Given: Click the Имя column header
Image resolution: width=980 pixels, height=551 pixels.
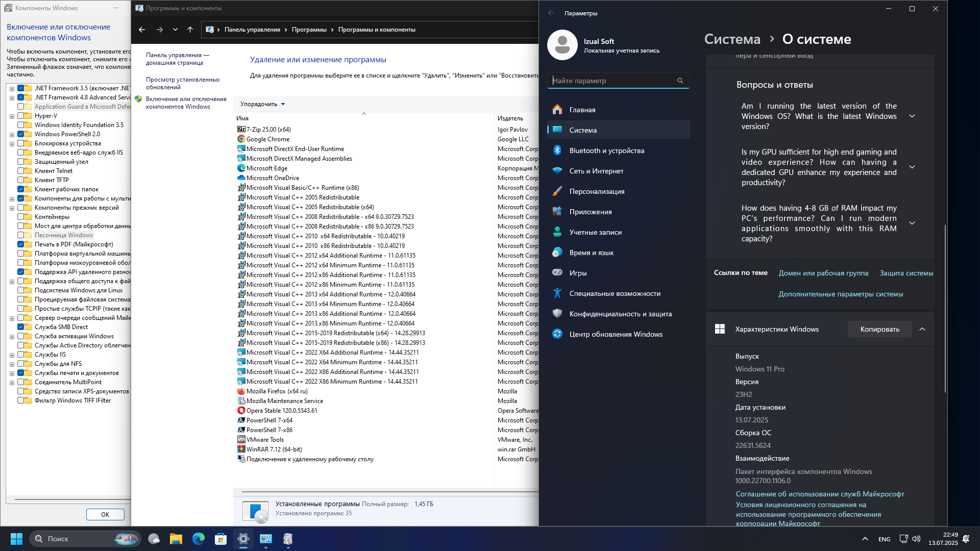Looking at the screenshot, I should [363, 118].
